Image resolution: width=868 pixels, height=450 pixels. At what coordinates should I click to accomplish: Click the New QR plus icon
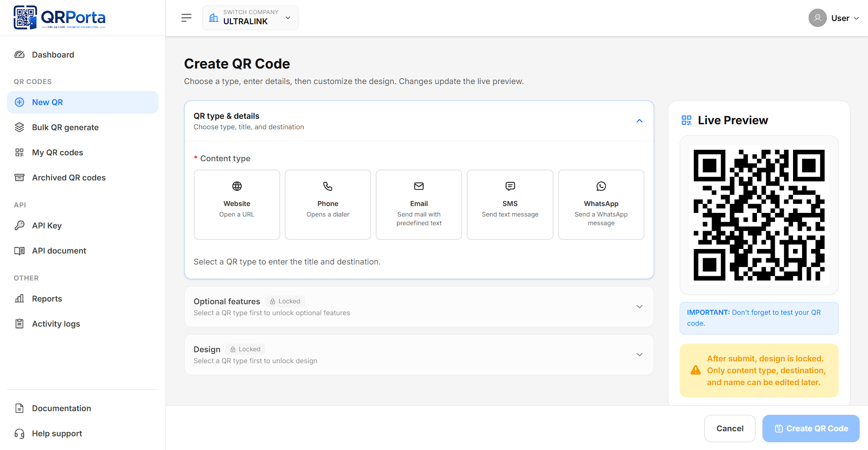[x=19, y=102]
